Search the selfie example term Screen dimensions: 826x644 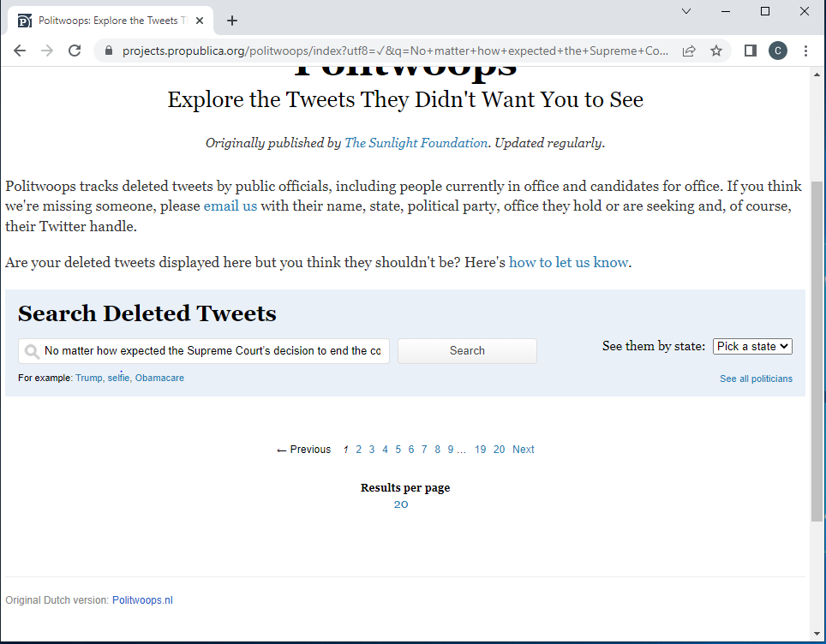pyautogui.click(x=118, y=378)
